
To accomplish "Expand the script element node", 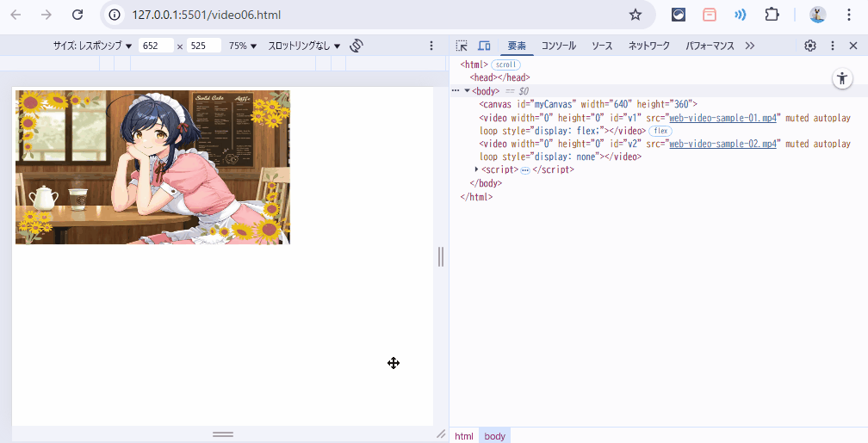I will coord(476,169).
